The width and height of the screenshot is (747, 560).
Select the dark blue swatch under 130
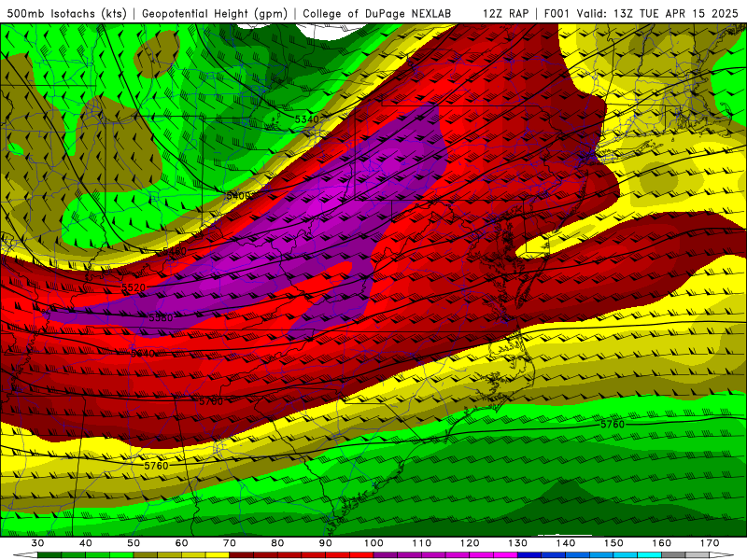pos(529,555)
